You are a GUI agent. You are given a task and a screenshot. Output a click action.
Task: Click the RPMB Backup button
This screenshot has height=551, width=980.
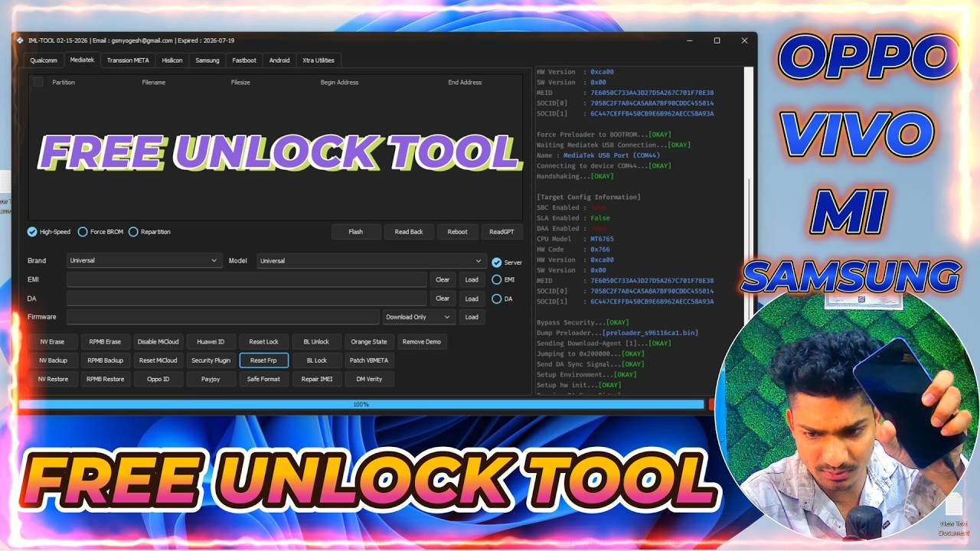pos(105,360)
